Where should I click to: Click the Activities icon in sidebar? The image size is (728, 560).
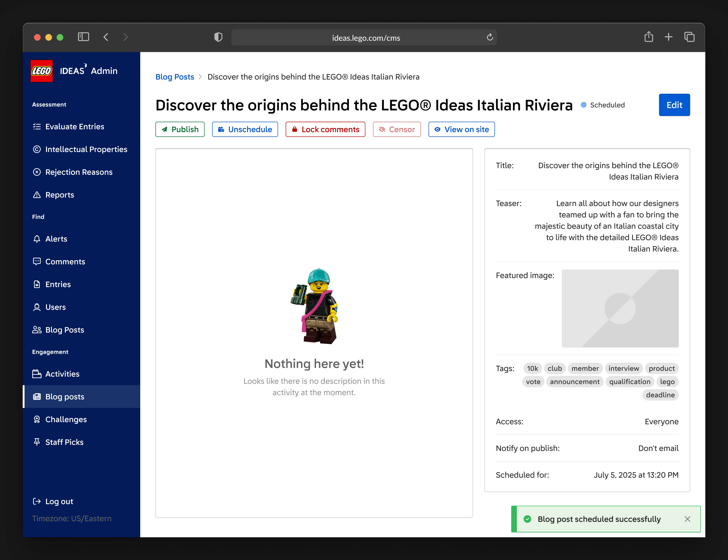(37, 374)
